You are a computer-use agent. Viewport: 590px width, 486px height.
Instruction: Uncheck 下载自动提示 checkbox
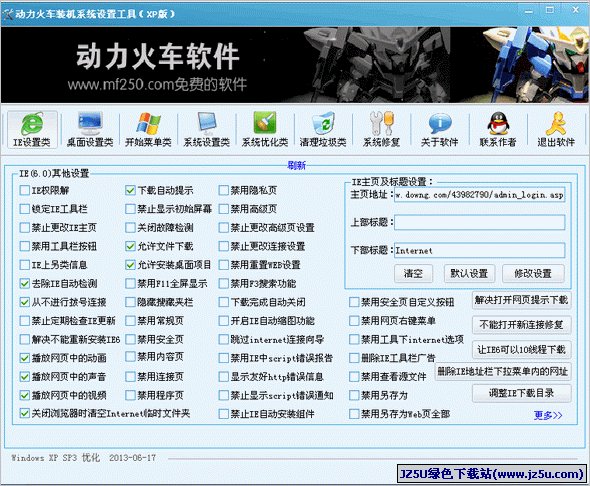(x=130, y=190)
